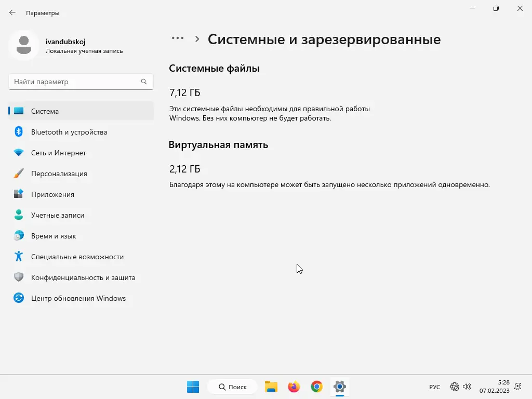This screenshot has width=532, height=399.
Task: Open Chrome from the taskbar
Action: [316, 387]
